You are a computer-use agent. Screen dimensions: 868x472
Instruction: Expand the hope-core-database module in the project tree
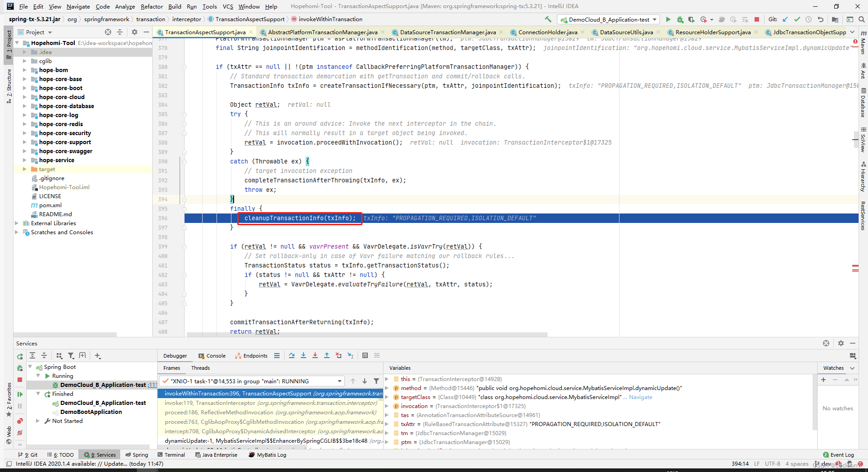tap(25, 106)
